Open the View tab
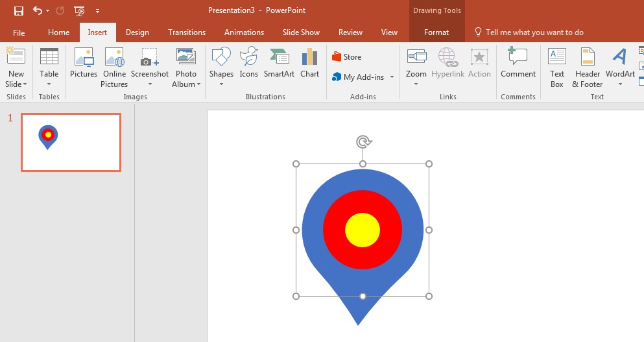 click(389, 32)
